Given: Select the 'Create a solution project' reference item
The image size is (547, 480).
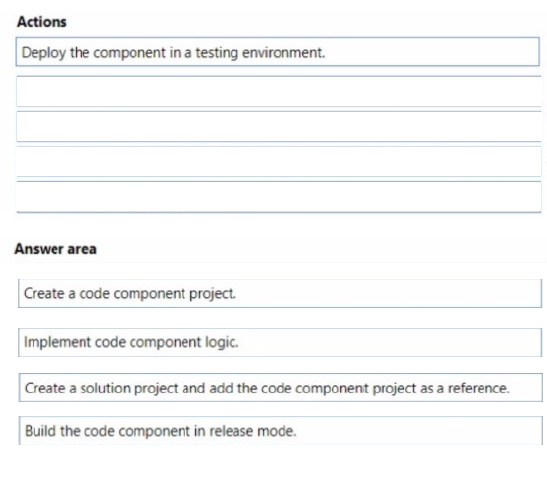Looking at the screenshot, I should coord(280,388).
